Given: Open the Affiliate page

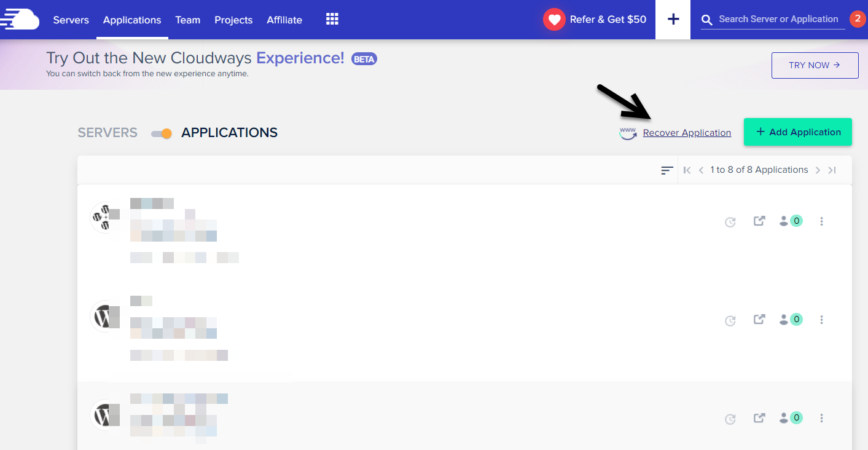Looking at the screenshot, I should tap(284, 20).
